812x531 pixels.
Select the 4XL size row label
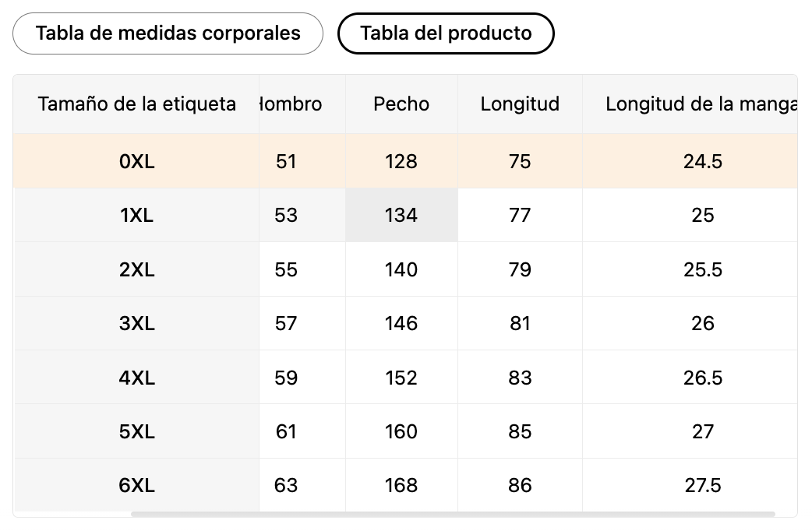[x=136, y=378]
